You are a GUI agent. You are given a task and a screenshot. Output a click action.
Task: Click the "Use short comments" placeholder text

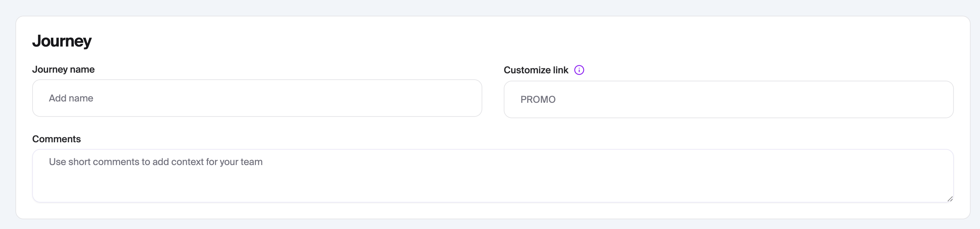95,162
